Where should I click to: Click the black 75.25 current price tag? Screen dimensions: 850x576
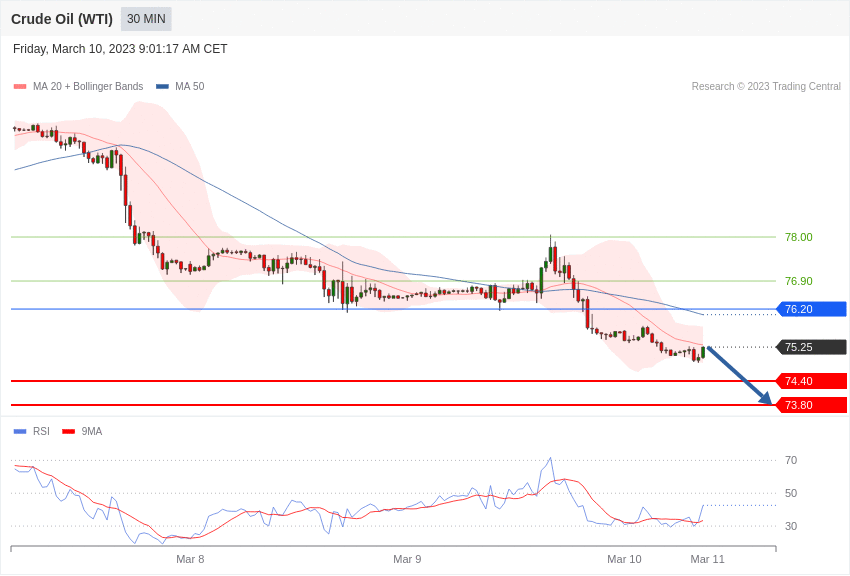(812, 347)
